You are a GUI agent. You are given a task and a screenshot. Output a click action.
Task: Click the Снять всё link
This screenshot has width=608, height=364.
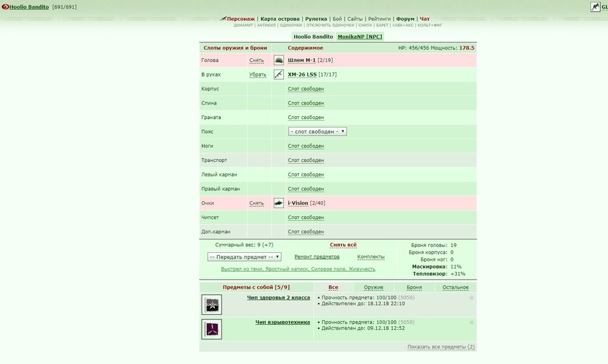click(x=343, y=245)
